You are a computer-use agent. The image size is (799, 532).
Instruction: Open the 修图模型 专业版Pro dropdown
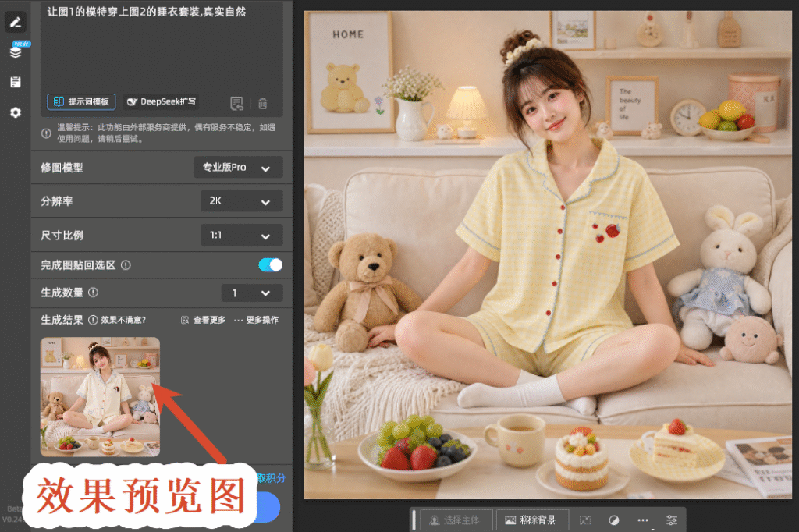(239, 167)
